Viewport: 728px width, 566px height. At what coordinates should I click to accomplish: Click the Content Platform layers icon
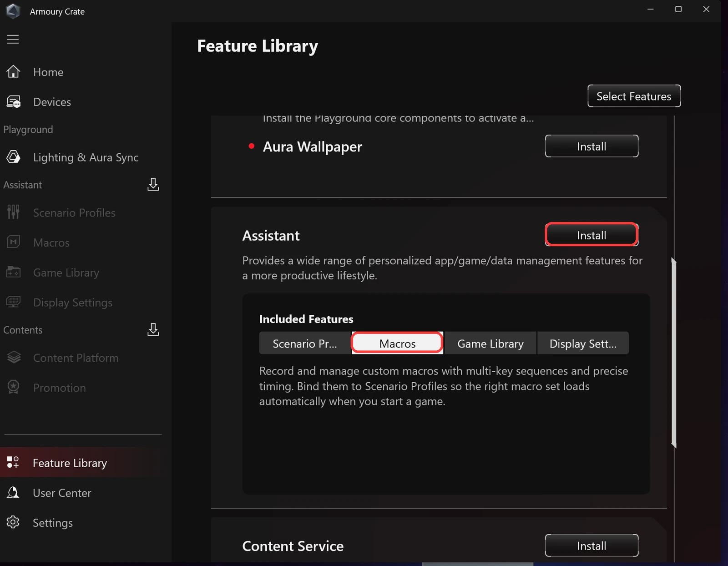pyautogui.click(x=14, y=358)
